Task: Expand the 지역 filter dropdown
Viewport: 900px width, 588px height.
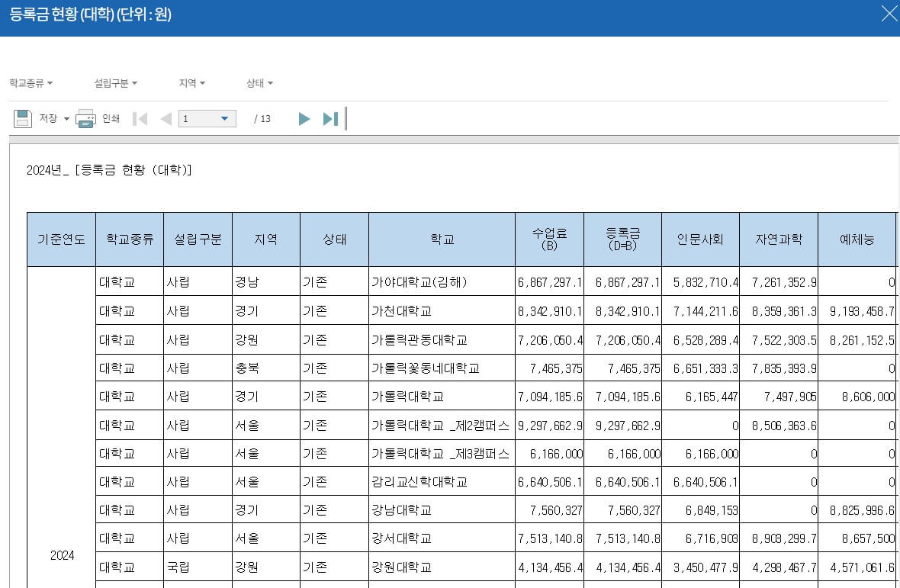Action: point(191,84)
